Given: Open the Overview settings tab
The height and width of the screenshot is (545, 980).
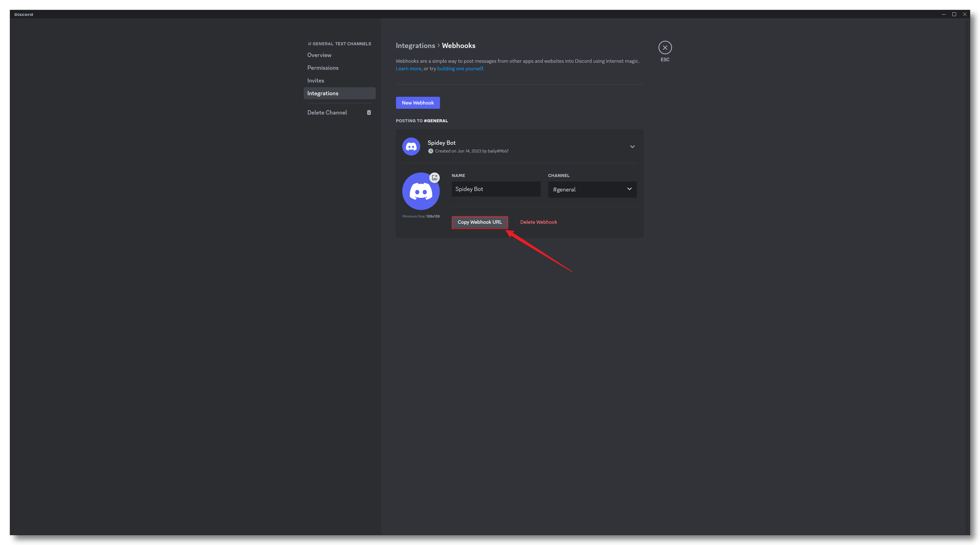Looking at the screenshot, I should tap(319, 55).
